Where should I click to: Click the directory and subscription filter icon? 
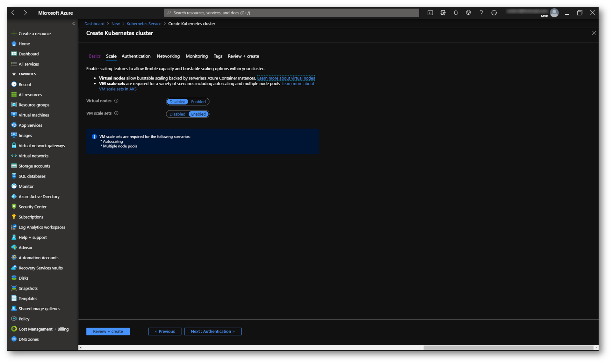tap(443, 13)
